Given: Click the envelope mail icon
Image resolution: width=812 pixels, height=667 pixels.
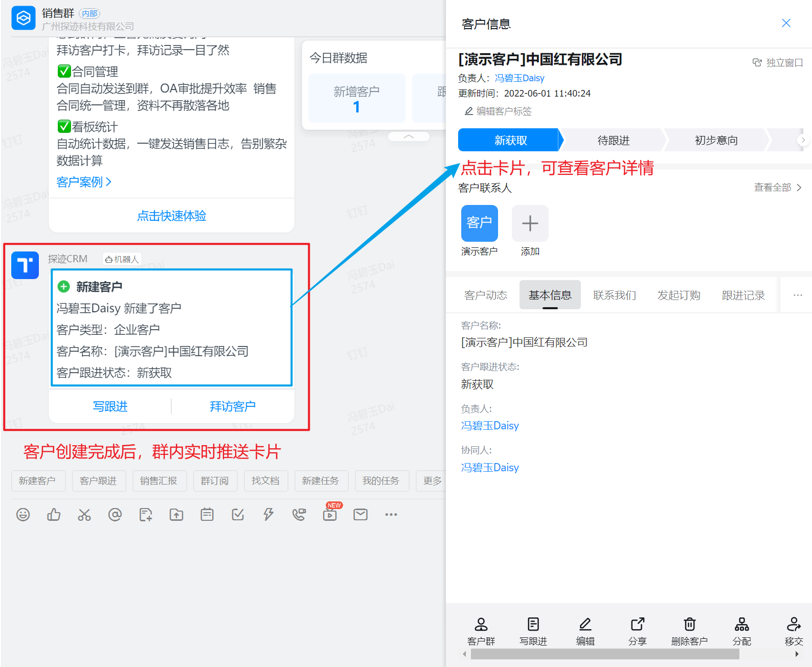Looking at the screenshot, I should click(x=360, y=515).
